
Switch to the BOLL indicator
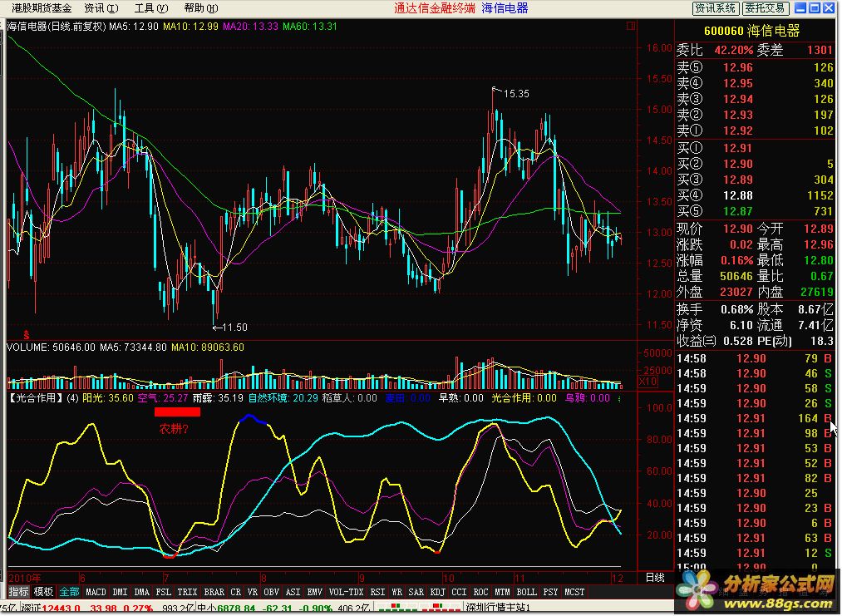pos(526,592)
